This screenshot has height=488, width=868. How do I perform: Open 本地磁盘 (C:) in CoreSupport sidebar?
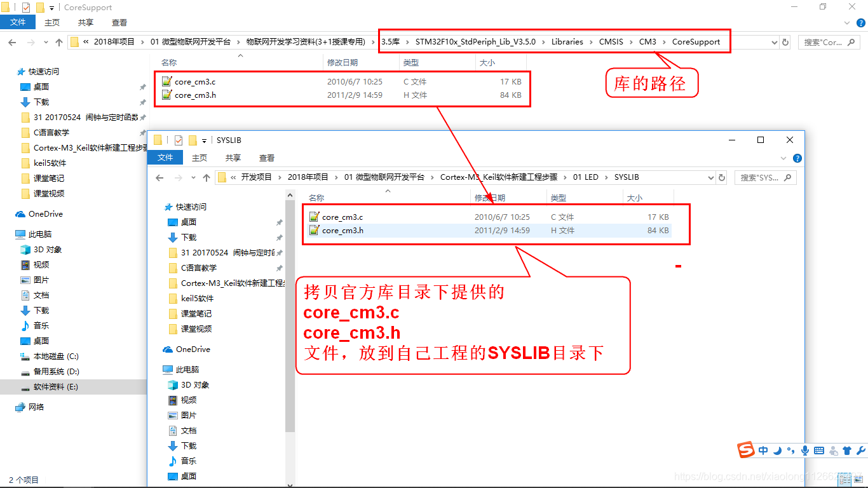click(56, 356)
